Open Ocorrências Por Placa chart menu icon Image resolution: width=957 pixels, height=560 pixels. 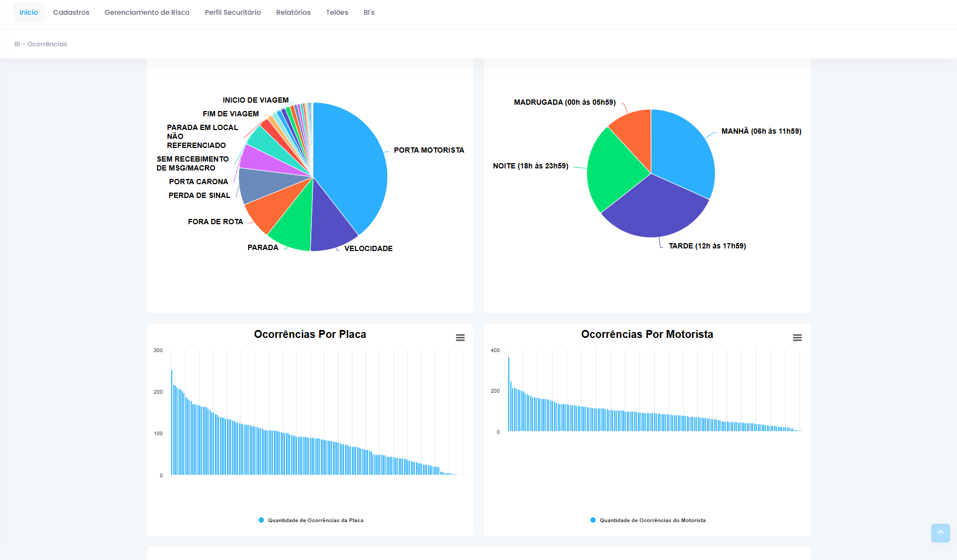(x=460, y=338)
